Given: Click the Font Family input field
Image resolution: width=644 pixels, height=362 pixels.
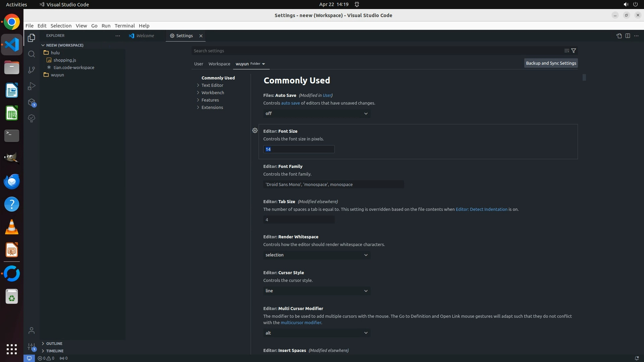Looking at the screenshot, I should click(x=333, y=184).
